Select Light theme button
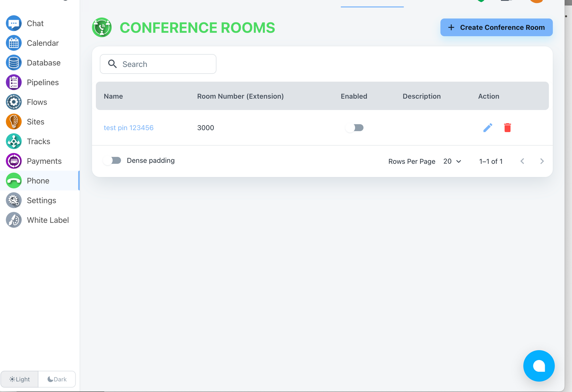The height and width of the screenshot is (392, 572). coord(19,379)
